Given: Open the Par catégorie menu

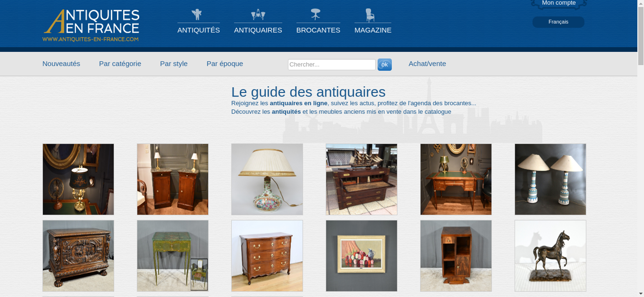Looking at the screenshot, I should (x=120, y=64).
